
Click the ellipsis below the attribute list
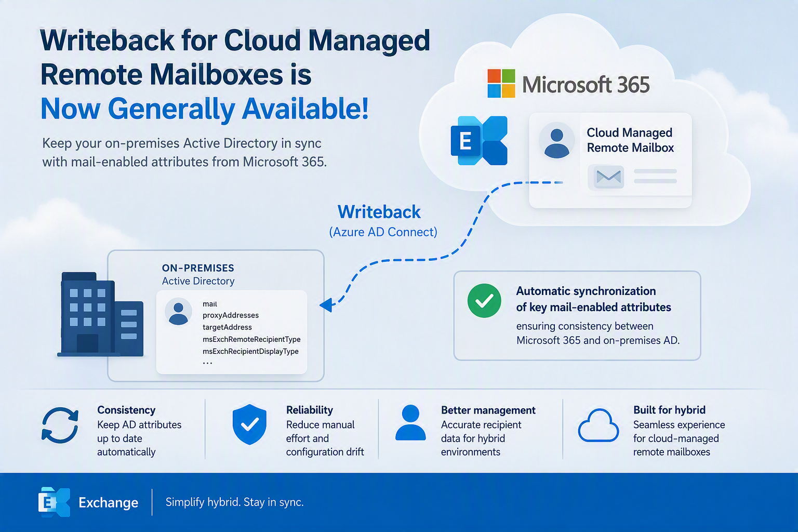(x=207, y=363)
